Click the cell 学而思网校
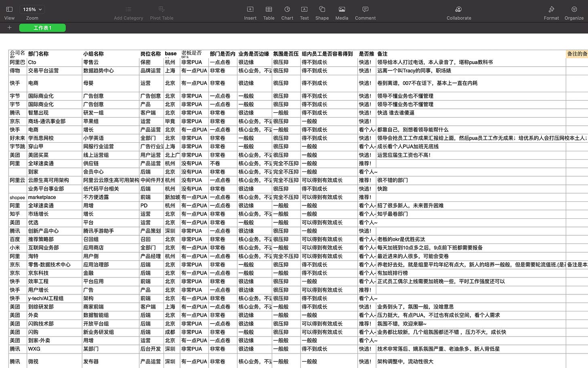Viewport: 588px width, 368px height. (x=55, y=138)
